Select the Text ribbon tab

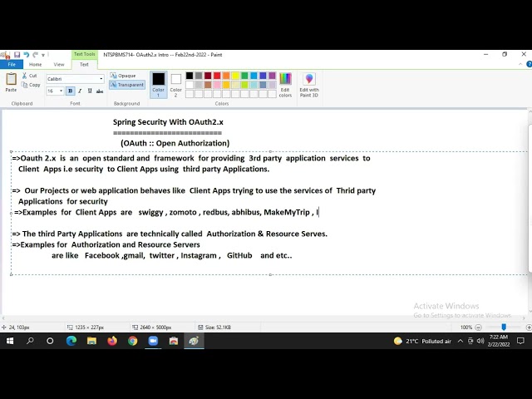coord(84,64)
